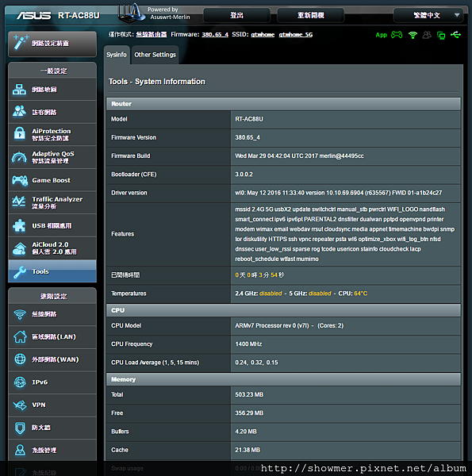
Task: Click the ASUS logo
Action: [x=33, y=16]
